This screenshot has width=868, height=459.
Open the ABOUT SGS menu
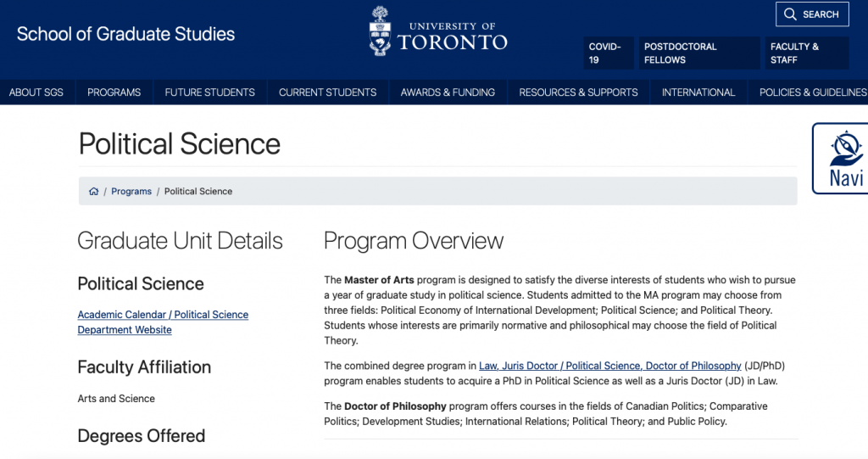[36, 92]
